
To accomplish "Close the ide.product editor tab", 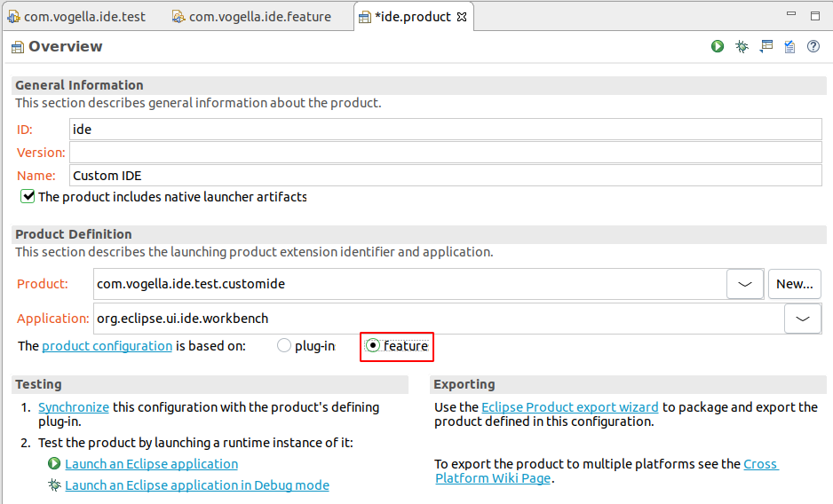I will [462, 17].
